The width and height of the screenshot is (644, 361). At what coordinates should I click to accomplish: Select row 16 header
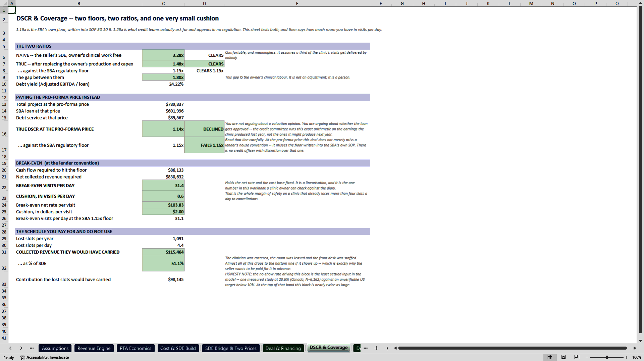pyautogui.click(x=4, y=129)
